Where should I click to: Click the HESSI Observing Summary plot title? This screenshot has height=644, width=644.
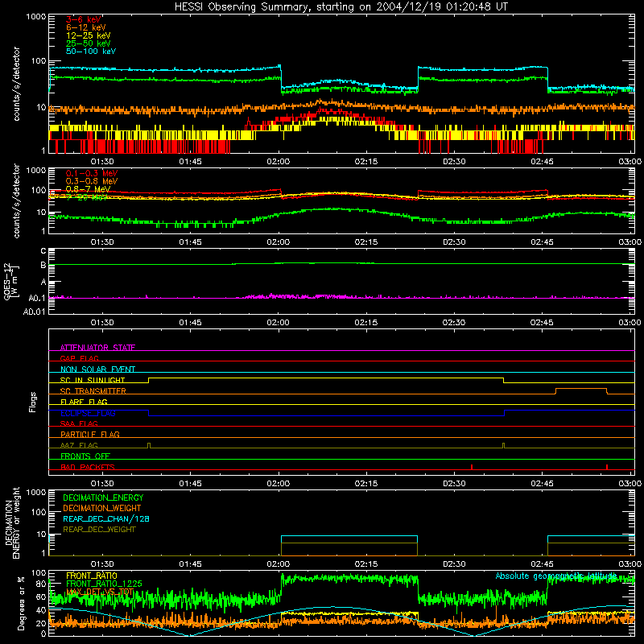341,7
